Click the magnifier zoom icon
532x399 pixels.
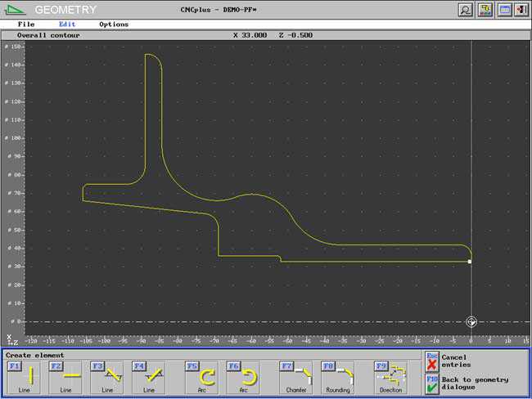pyautogui.click(x=466, y=10)
